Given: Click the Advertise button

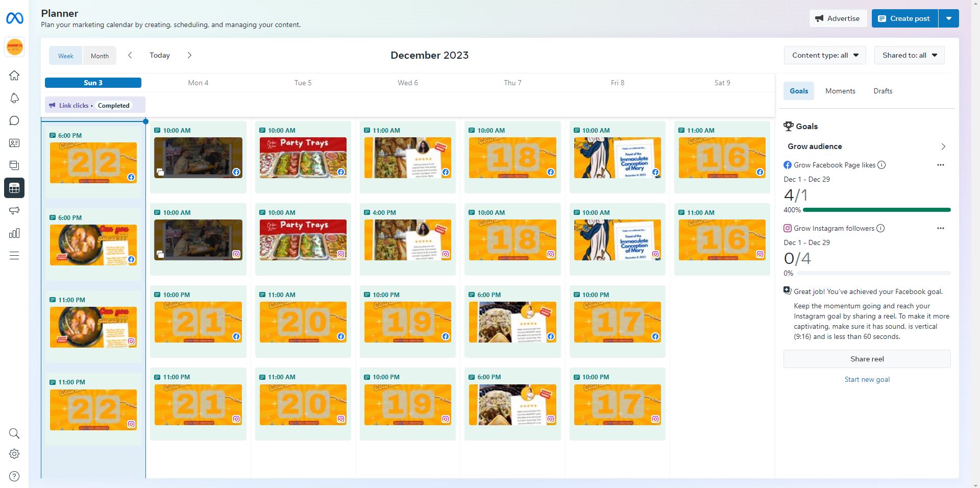Looking at the screenshot, I should (x=838, y=18).
